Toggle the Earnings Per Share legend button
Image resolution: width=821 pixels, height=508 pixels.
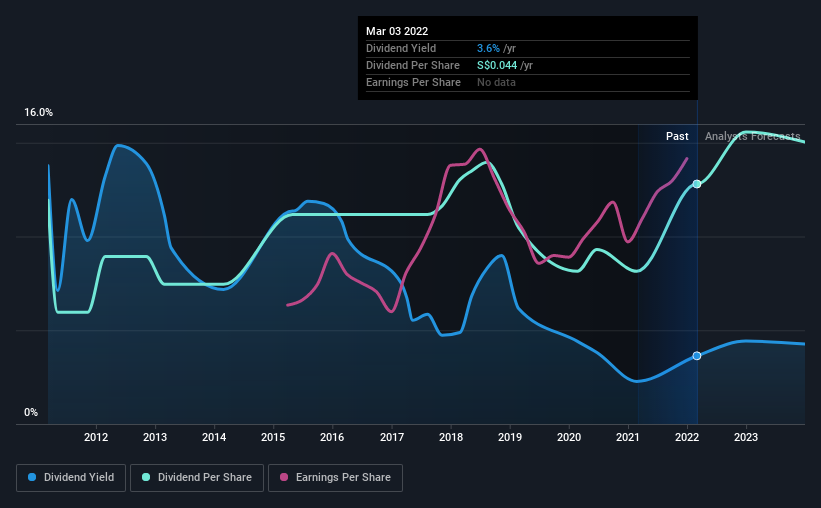click(x=336, y=478)
